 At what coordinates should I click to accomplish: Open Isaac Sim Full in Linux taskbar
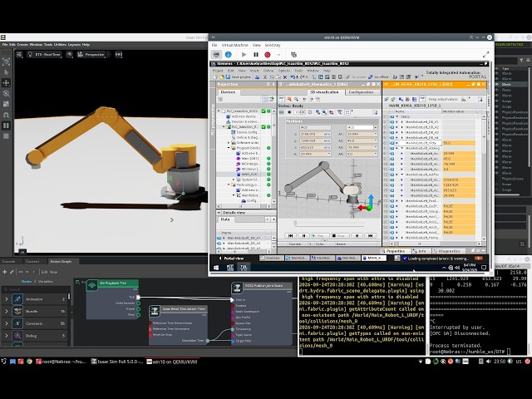[117, 362]
